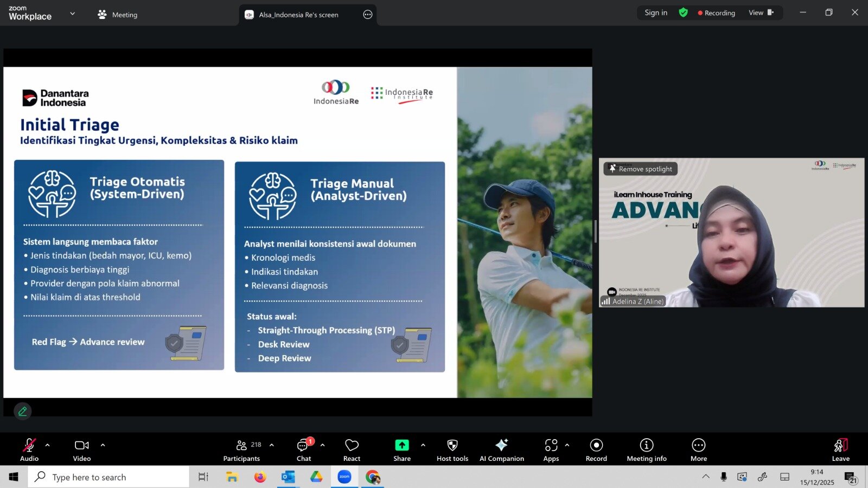Open Meeting info

[646, 450]
